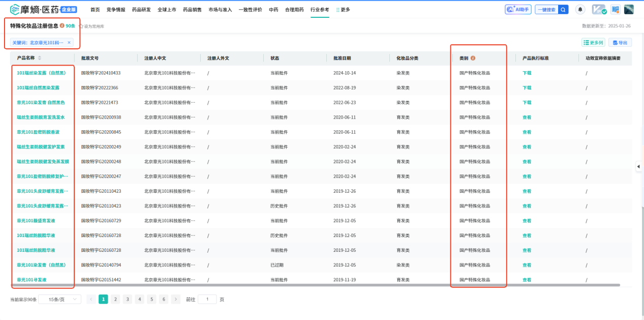This screenshot has width=644, height=320.
Task: Open the 药品研发 nav item
Action: pyautogui.click(x=141, y=9)
